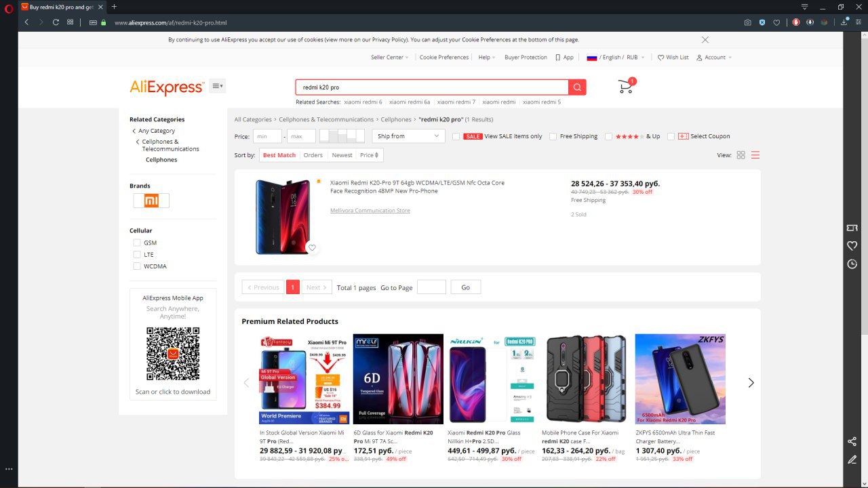Open ZKFYS 6500mAh battery case thumbnail

(680, 379)
